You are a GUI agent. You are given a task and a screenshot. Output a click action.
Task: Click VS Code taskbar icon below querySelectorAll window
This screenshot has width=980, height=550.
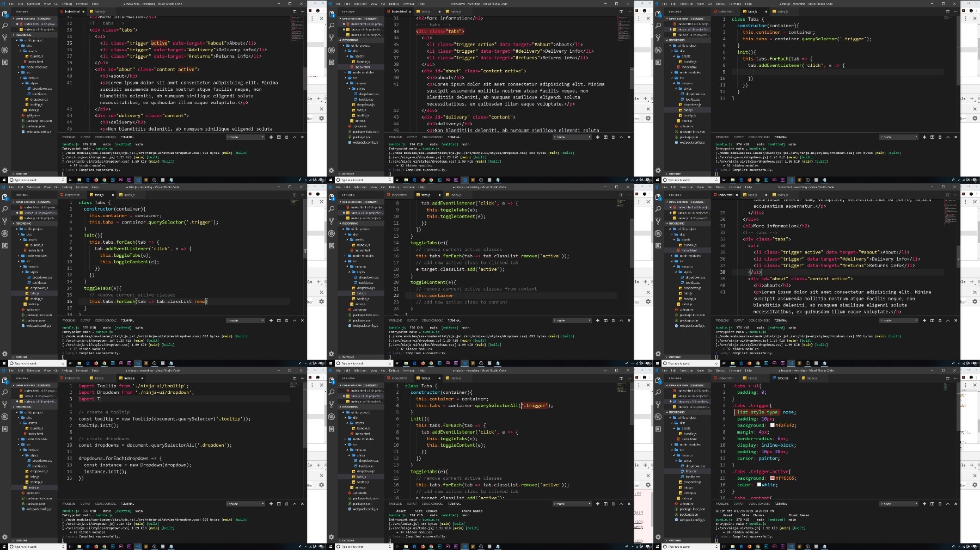(x=464, y=546)
